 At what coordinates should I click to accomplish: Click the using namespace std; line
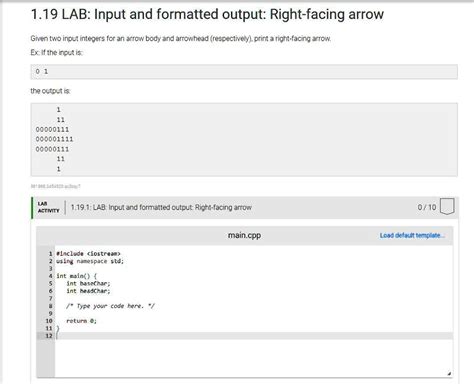[90, 261]
